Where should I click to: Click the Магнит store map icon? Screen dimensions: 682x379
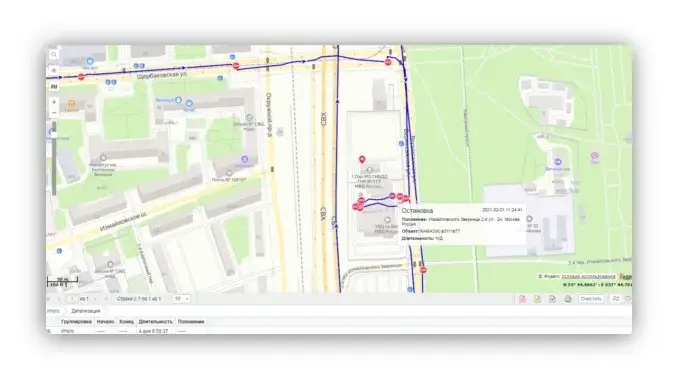coord(90,61)
